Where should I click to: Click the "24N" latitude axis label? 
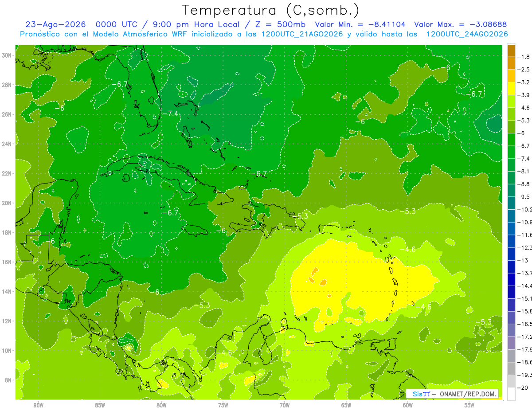[x=7, y=144]
